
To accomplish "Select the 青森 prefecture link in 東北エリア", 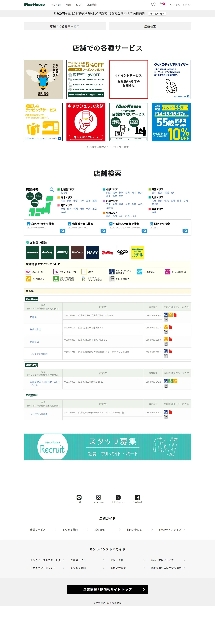I will point(63,201).
